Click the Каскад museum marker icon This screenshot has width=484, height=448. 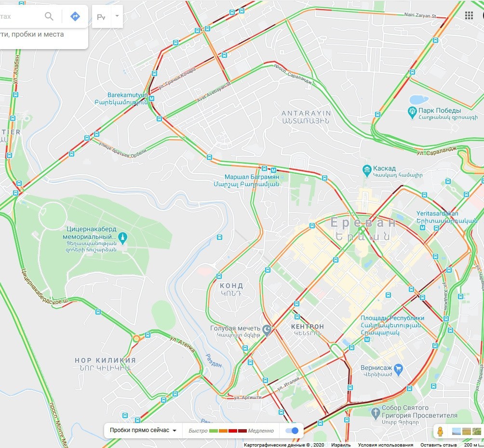click(367, 171)
